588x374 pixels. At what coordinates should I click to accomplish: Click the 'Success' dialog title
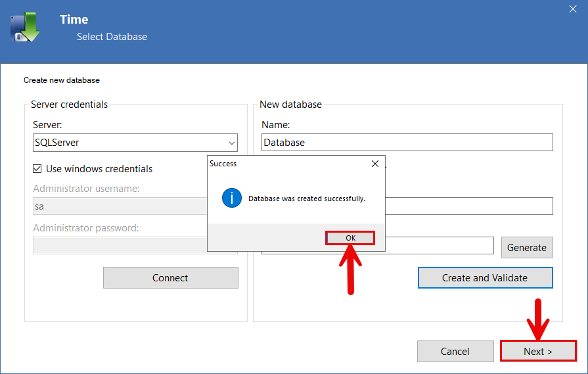coord(223,164)
